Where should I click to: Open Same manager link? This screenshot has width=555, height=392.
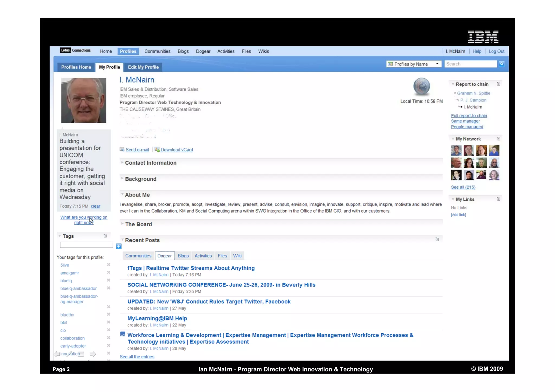[x=465, y=121]
